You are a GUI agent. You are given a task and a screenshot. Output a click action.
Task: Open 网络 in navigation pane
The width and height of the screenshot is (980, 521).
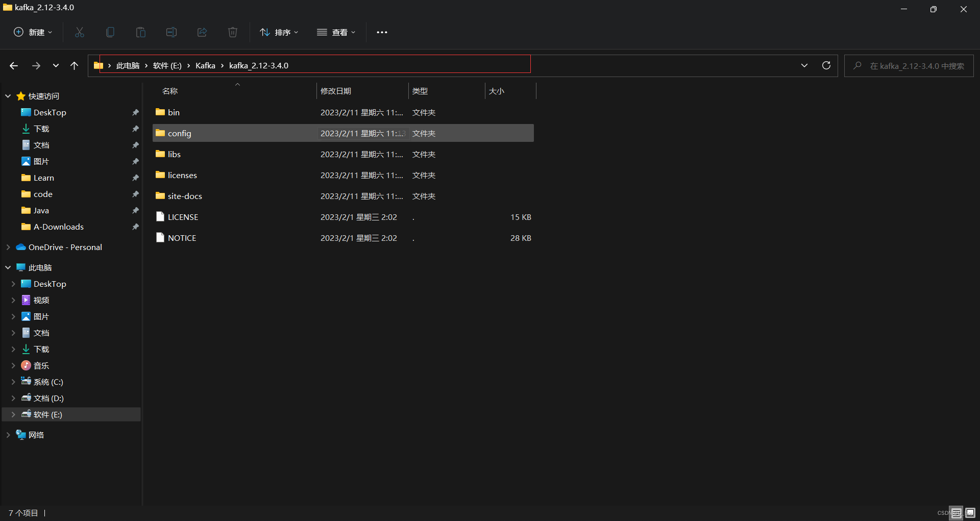point(36,435)
